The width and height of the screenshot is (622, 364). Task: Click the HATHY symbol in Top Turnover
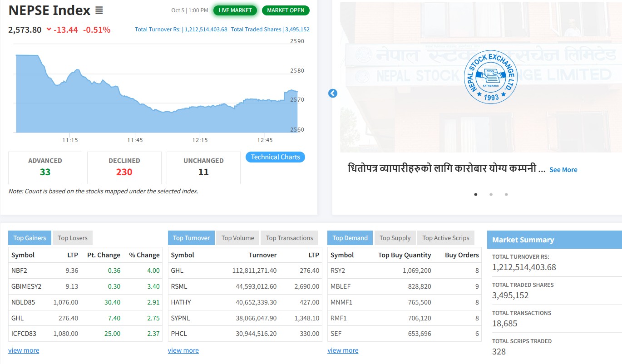(181, 302)
